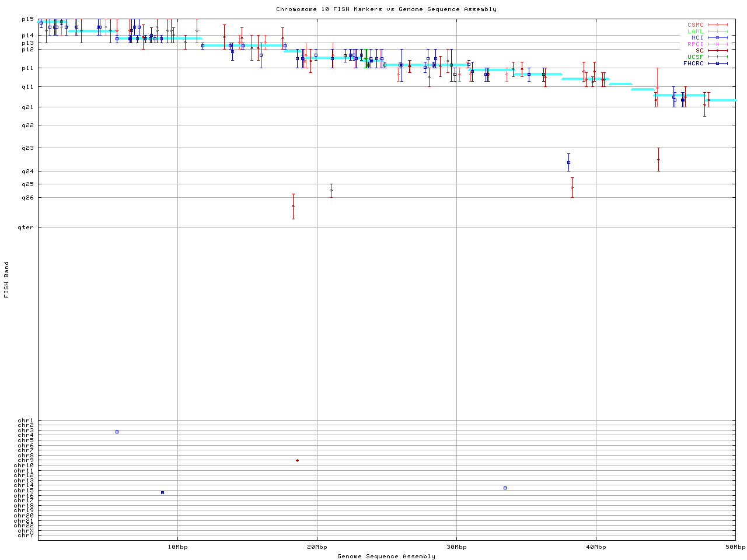Click blue square marker in chr3 row

[x=117, y=432]
